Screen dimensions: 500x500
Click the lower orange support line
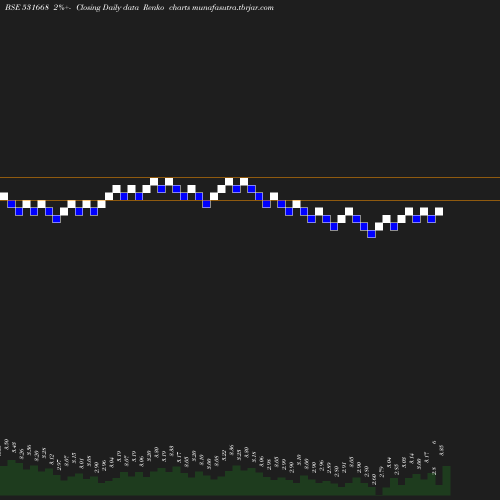(250, 200)
